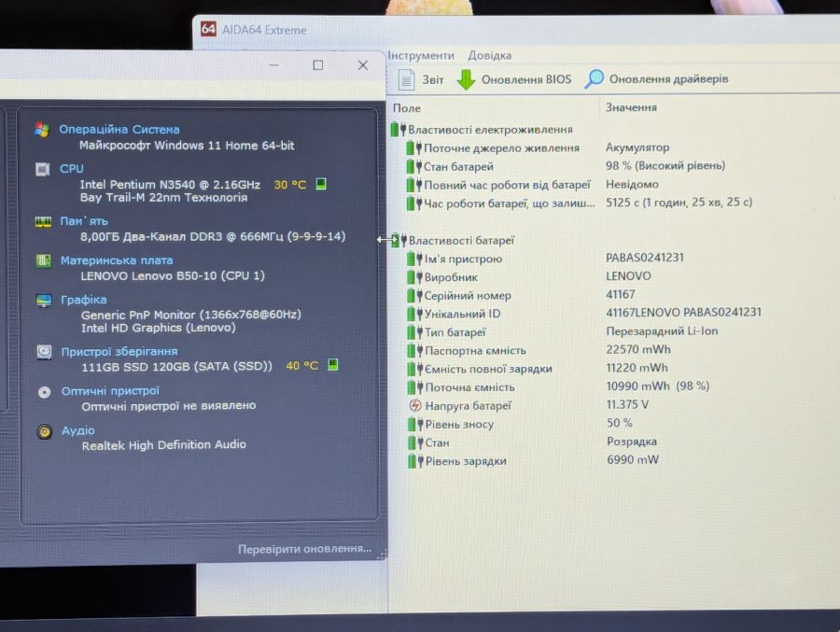The image size is (840, 632).
Task: Click the green BIOS update arrow icon
Action: [x=466, y=79]
